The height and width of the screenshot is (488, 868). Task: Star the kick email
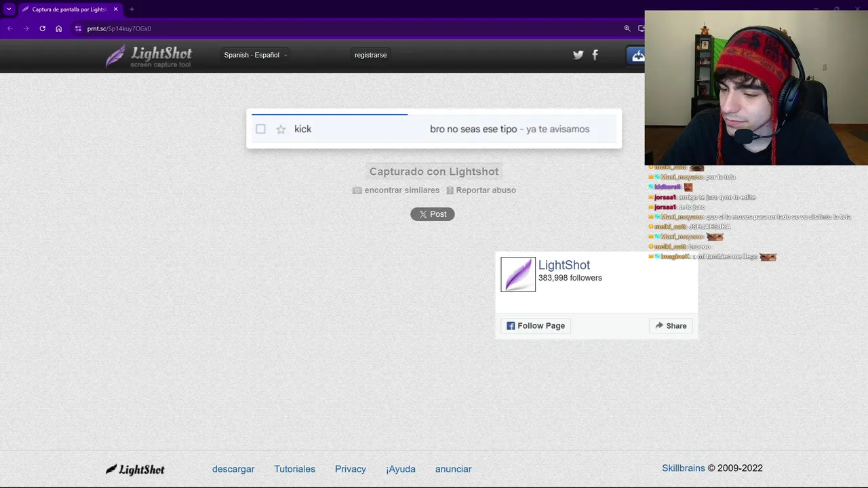[281, 129]
